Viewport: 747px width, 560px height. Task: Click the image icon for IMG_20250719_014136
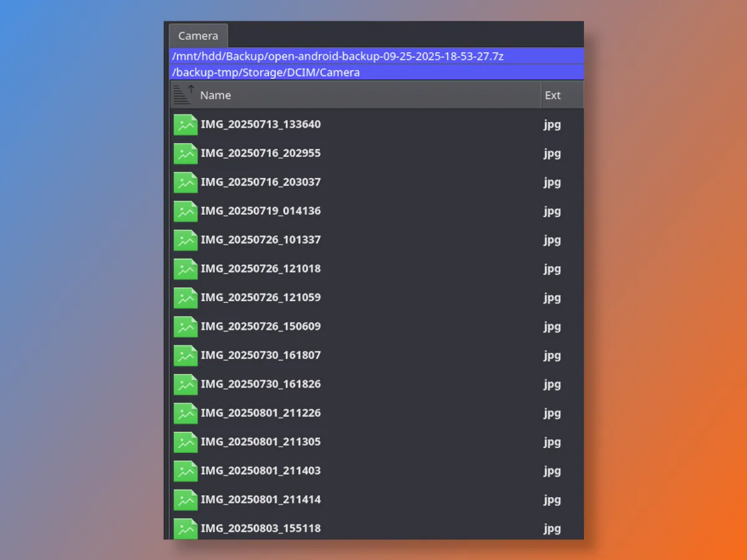185,211
